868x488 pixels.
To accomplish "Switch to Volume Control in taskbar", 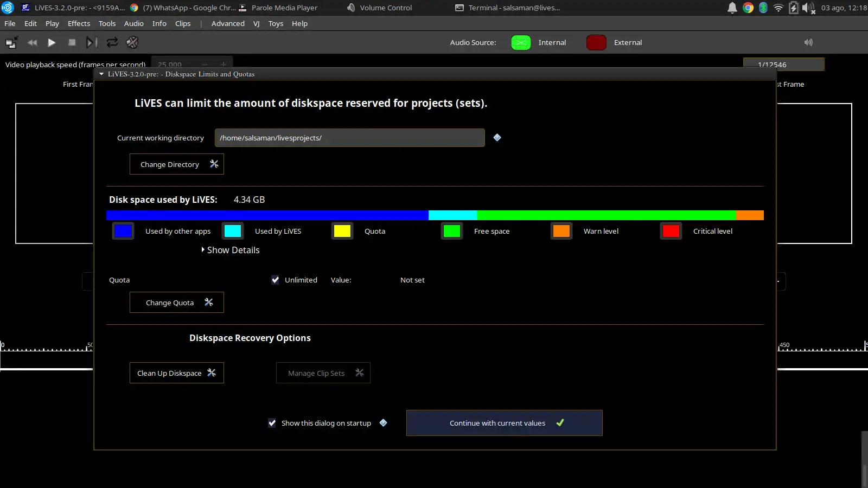I will [380, 8].
